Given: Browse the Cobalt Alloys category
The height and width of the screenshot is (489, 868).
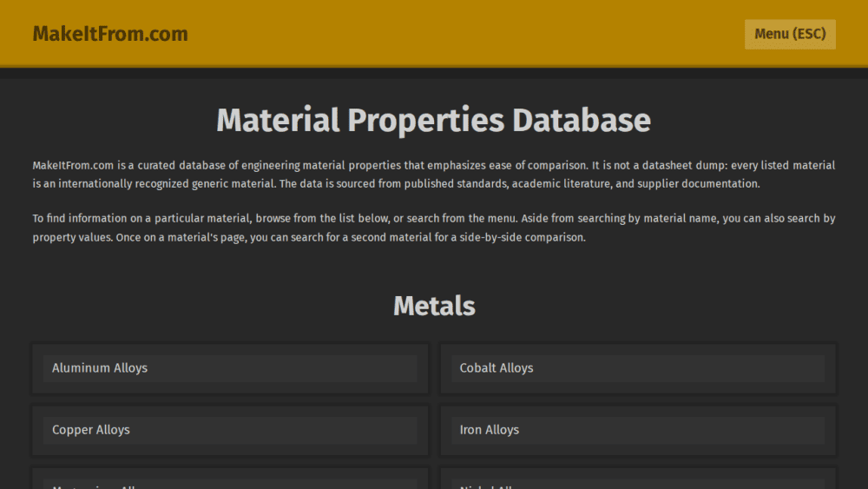Looking at the screenshot, I should pyautogui.click(x=638, y=368).
